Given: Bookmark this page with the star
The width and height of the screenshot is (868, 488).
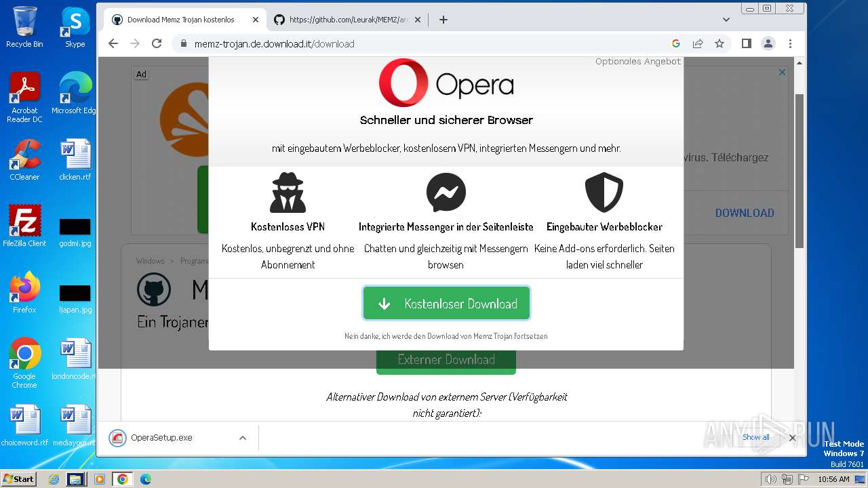Looking at the screenshot, I should 719,43.
